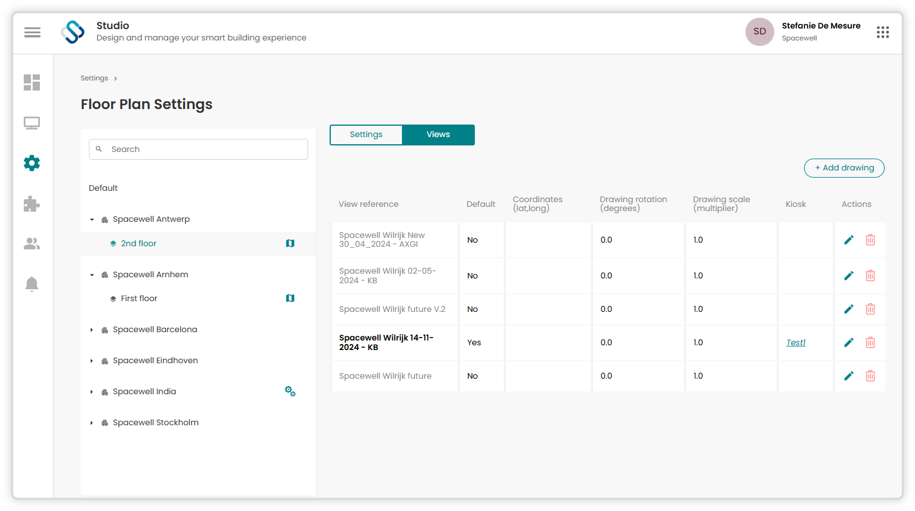This screenshot has height=511, width=915.
Task: Go to the Settings breadcrumb
Action: click(94, 78)
